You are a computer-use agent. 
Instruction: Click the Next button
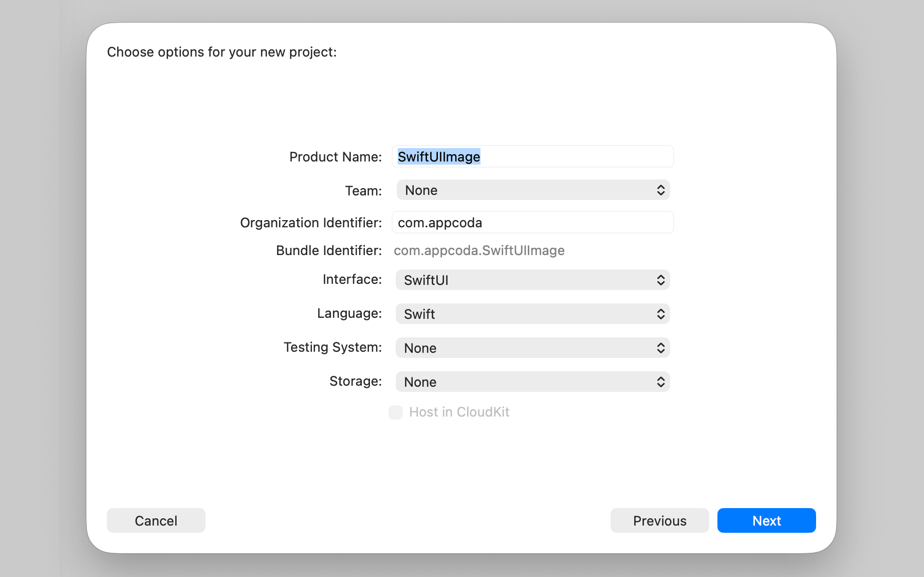pos(766,520)
